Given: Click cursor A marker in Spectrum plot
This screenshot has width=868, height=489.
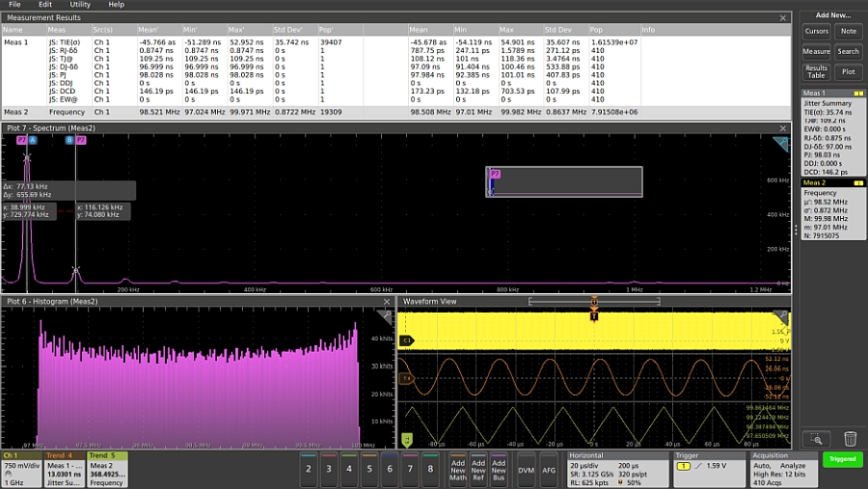Looking at the screenshot, I should tap(32, 140).
